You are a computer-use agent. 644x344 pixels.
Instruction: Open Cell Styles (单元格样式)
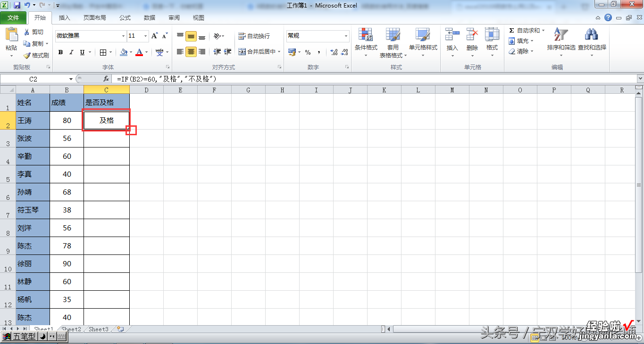(x=423, y=42)
